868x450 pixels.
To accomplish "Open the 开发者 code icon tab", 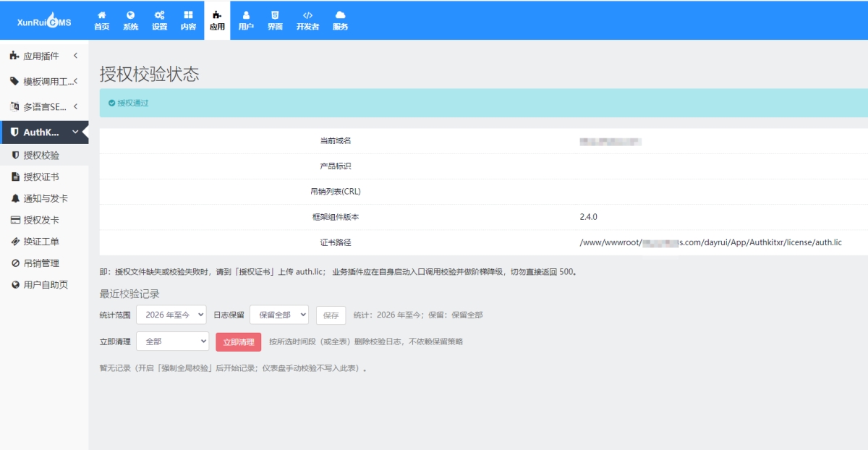I will point(307,20).
